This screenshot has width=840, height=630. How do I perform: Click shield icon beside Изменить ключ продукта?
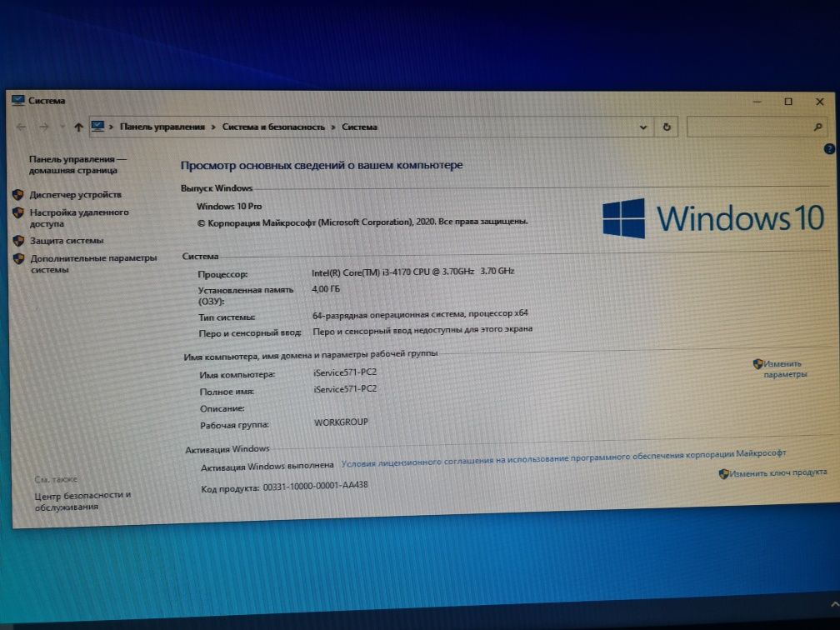[x=723, y=473]
